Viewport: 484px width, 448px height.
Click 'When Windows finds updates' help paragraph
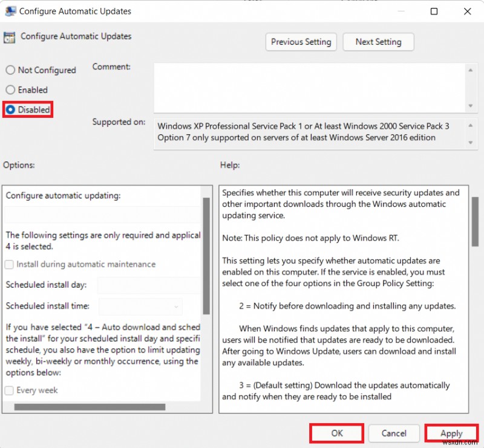coord(339,346)
